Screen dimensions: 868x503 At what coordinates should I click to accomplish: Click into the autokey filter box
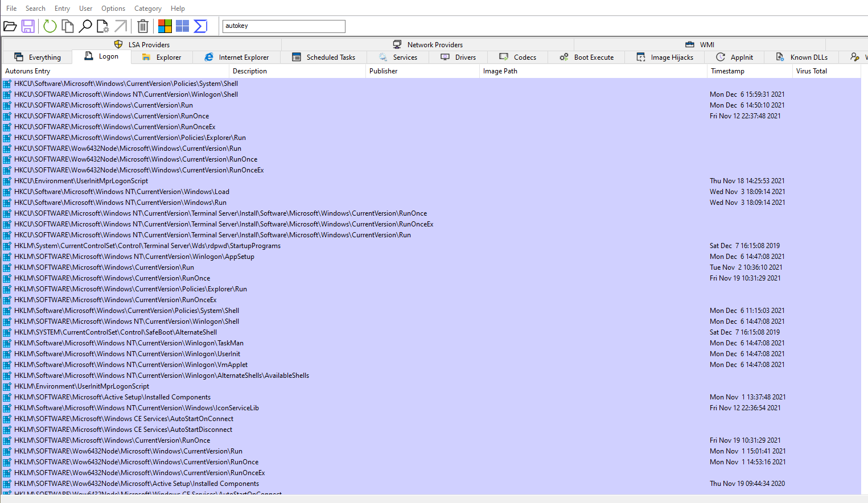(284, 26)
